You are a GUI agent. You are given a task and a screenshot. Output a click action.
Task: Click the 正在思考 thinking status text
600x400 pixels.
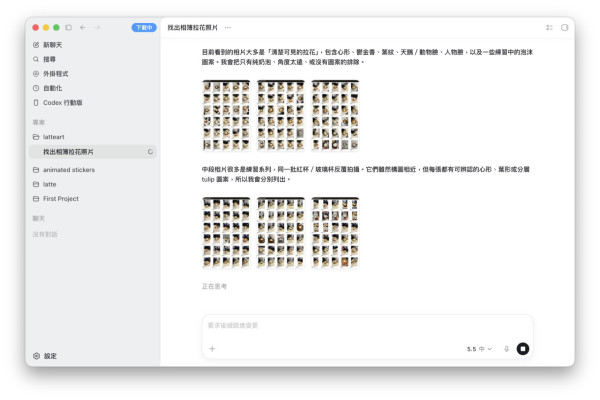214,286
